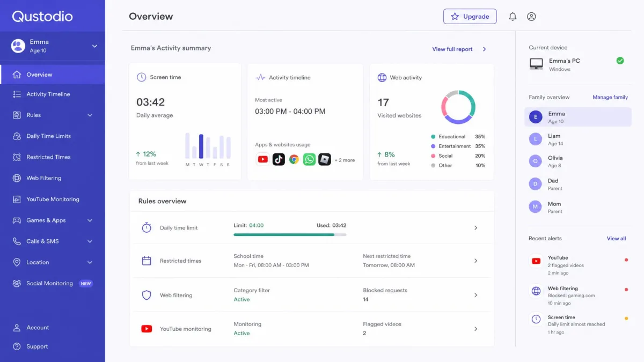
Task: Click the Educational teal legend dot
Action: pyautogui.click(x=433, y=137)
